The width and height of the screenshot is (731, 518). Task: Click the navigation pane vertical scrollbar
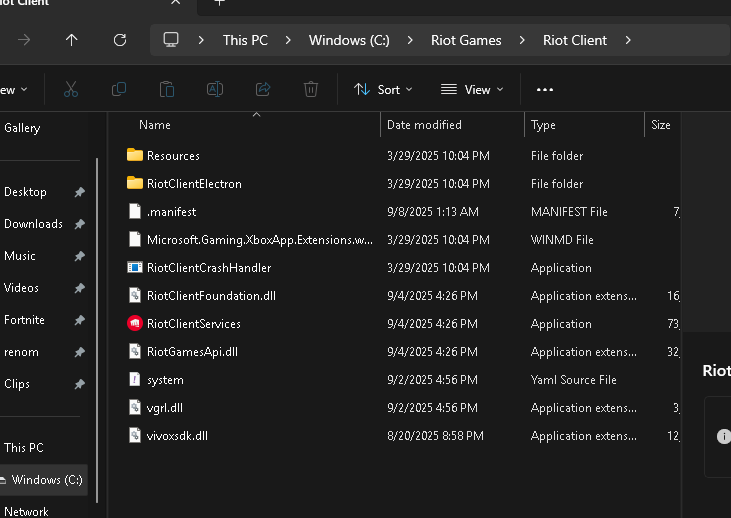[97, 331]
